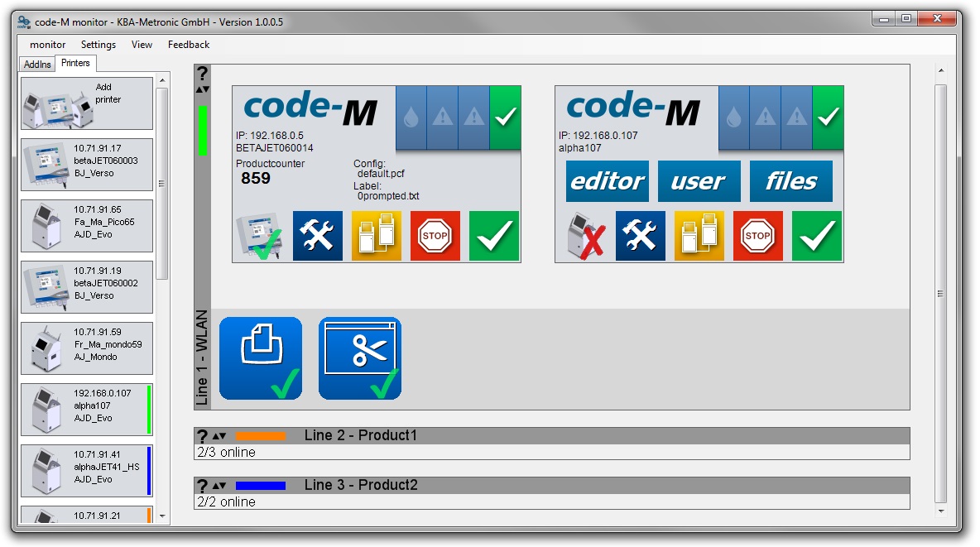The width and height of the screenshot is (980, 547).
Task: Click the main panel scrollbar down arrow
Action: [940, 511]
